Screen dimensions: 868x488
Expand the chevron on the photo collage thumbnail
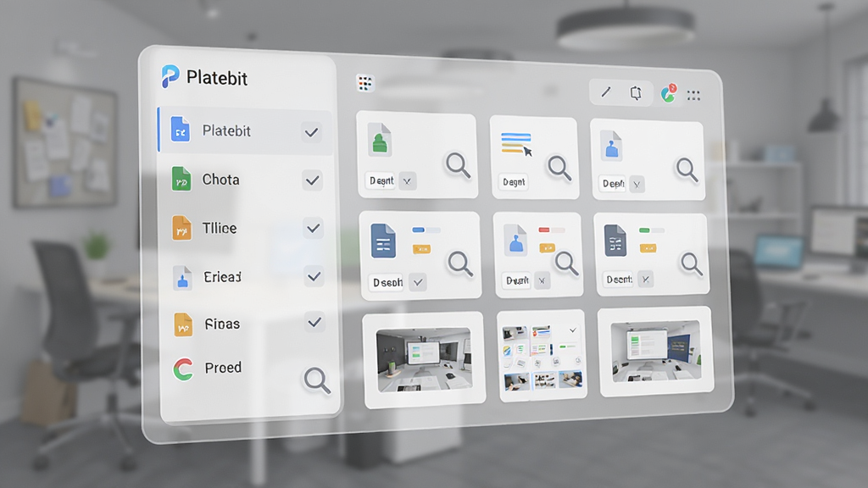coord(573,330)
